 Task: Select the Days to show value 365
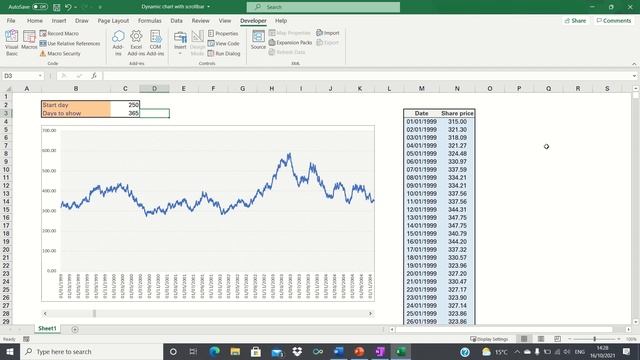[x=125, y=113]
